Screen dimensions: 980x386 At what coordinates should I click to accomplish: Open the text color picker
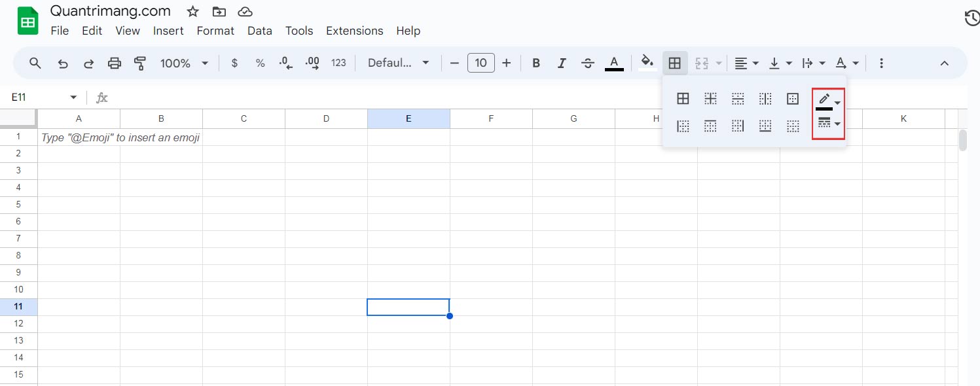[613, 63]
